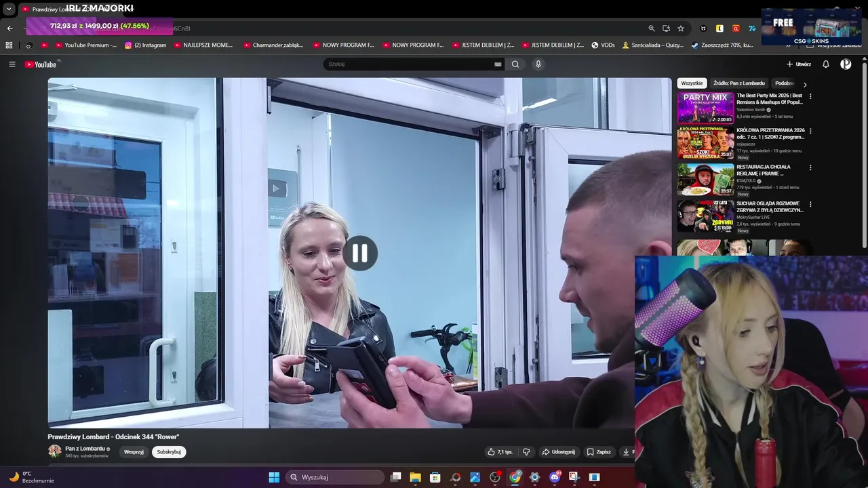Image resolution: width=868 pixels, height=488 pixels.
Task: Click the 'Wesprzyj' join button
Action: coord(134,452)
